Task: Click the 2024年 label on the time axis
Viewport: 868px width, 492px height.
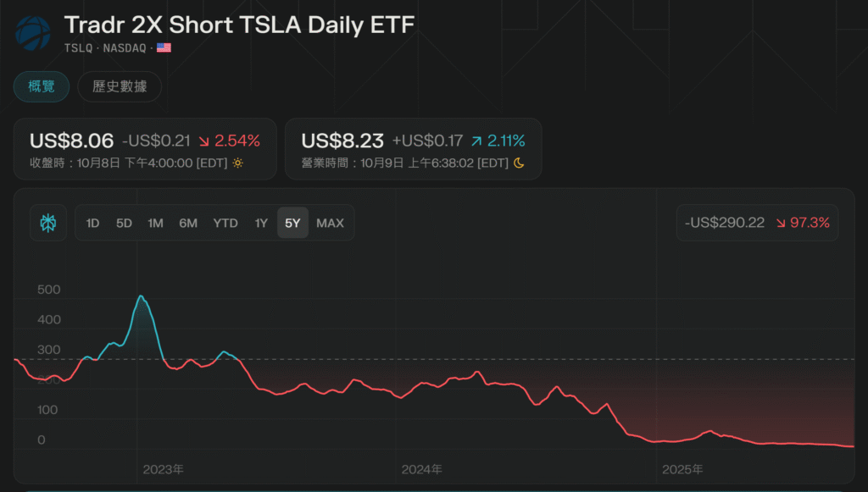Action: [x=422, y=468]
